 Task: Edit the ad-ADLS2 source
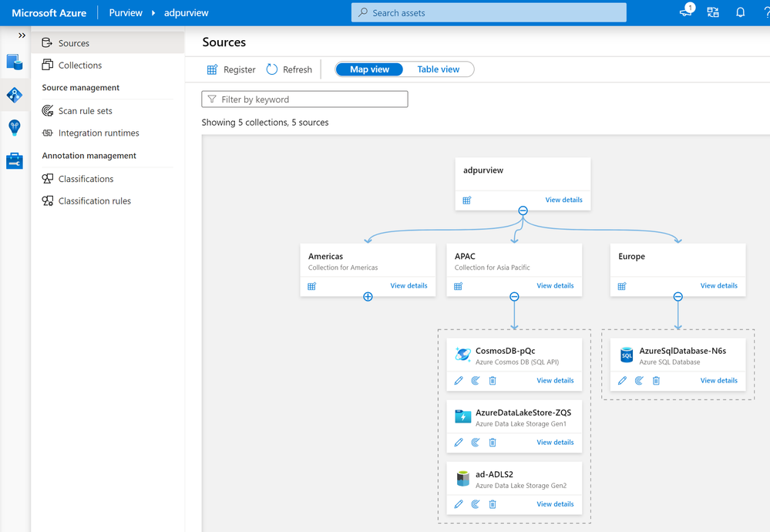pos(459,504)
